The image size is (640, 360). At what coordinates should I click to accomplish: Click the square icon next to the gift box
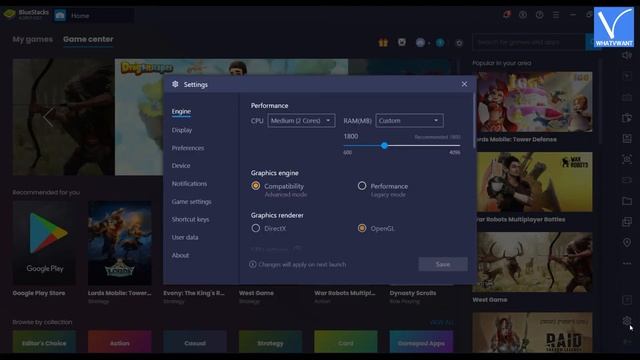point(402,42)
